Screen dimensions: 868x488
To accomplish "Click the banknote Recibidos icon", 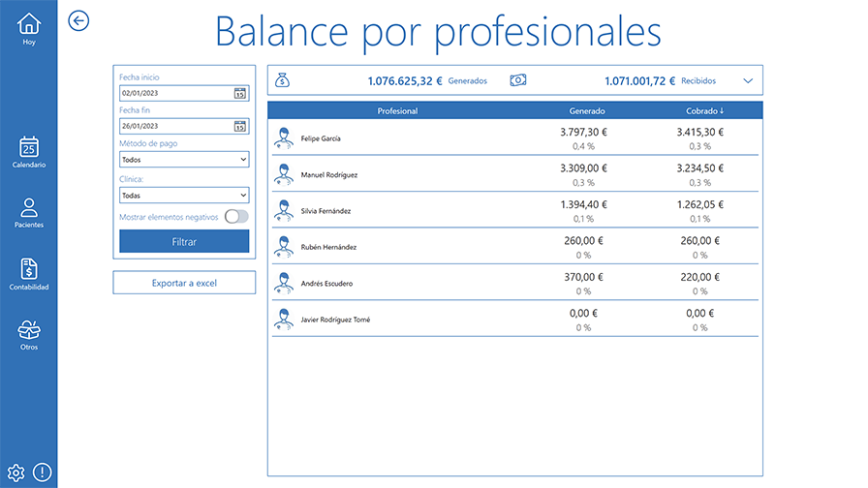I will click(518, 80).
